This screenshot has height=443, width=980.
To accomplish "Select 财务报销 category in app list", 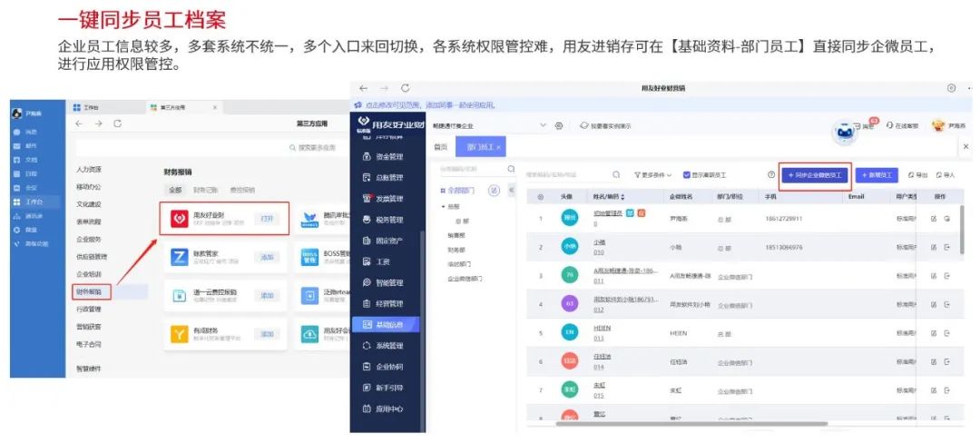I will pyautogui.click(x=89, y=291).
